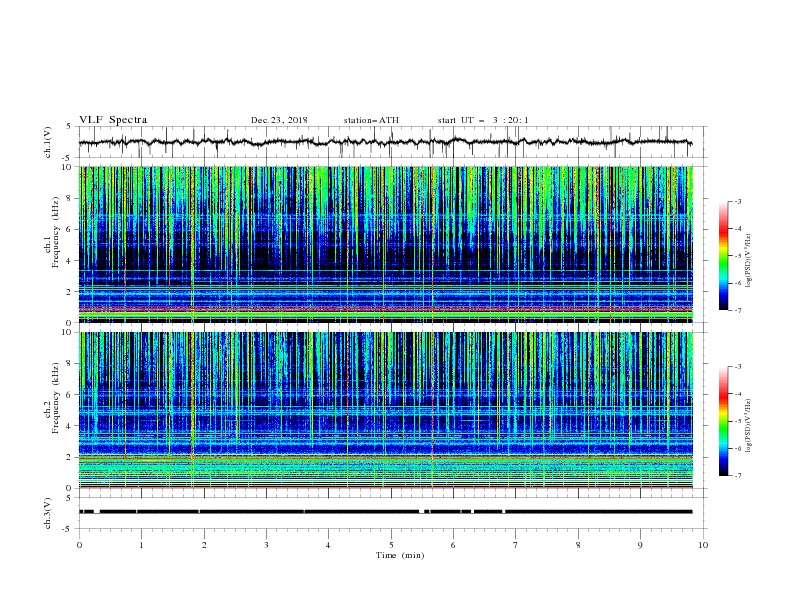Click the ch.1 voltage waveform trace panel

click(x=392, y=142)
